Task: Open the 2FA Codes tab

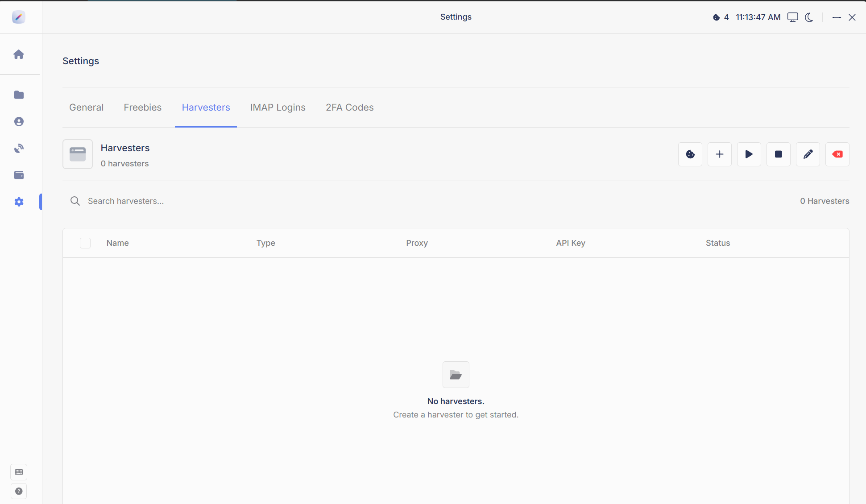Action: coord(350,107)
